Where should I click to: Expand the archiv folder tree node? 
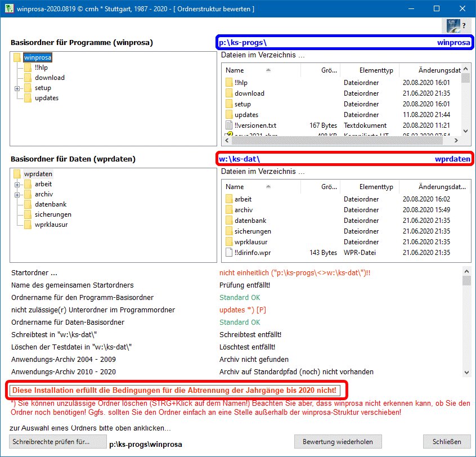17,195
